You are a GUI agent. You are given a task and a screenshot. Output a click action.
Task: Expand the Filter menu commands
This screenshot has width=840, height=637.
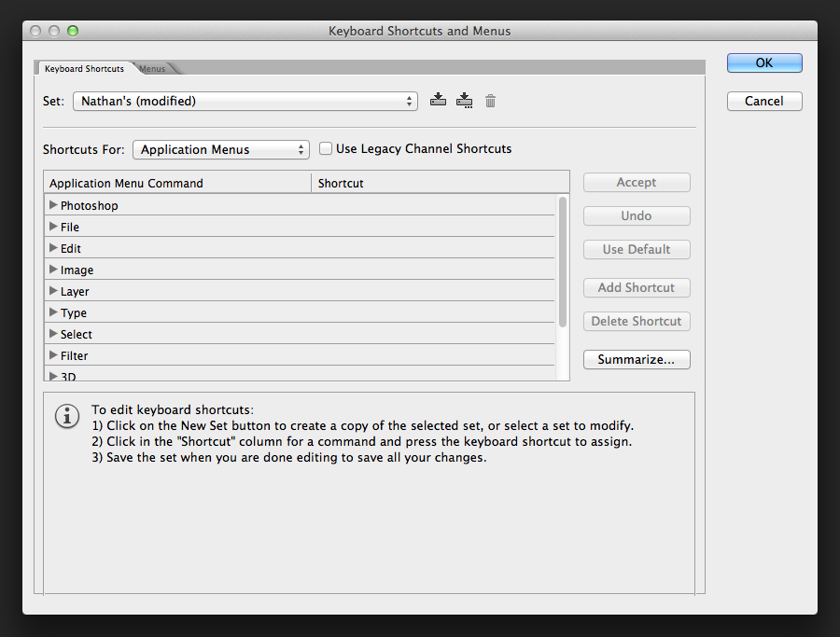click(53, 355)
